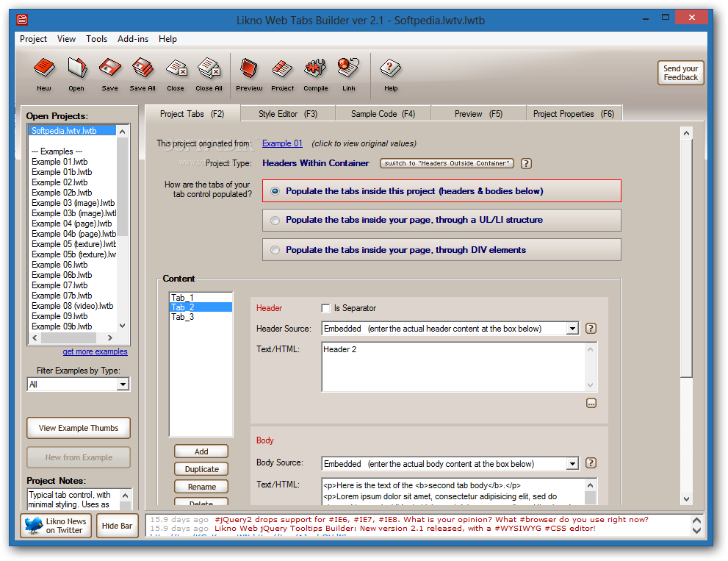Select Example 04 (page).lwtb
This screenshot has width=728, height=561.
coord(71,224)
